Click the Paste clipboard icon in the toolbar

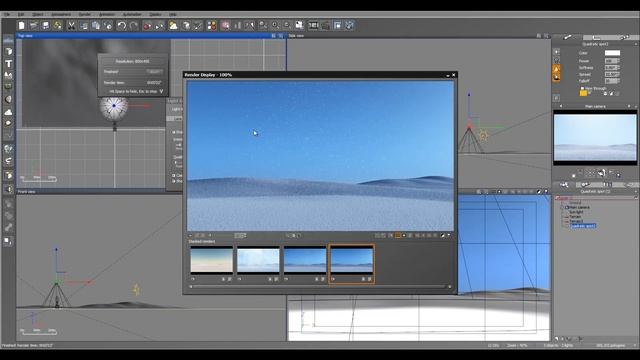96,26
